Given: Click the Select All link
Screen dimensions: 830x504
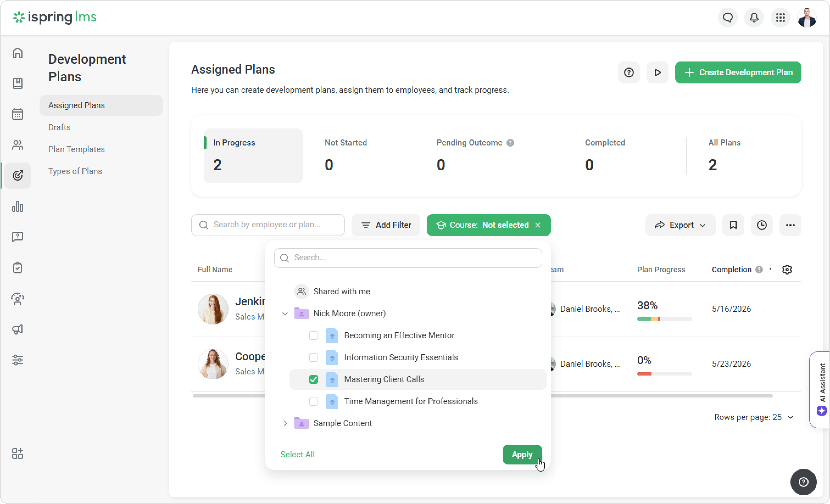Looking at the screenshot, I should pos(297,454).
